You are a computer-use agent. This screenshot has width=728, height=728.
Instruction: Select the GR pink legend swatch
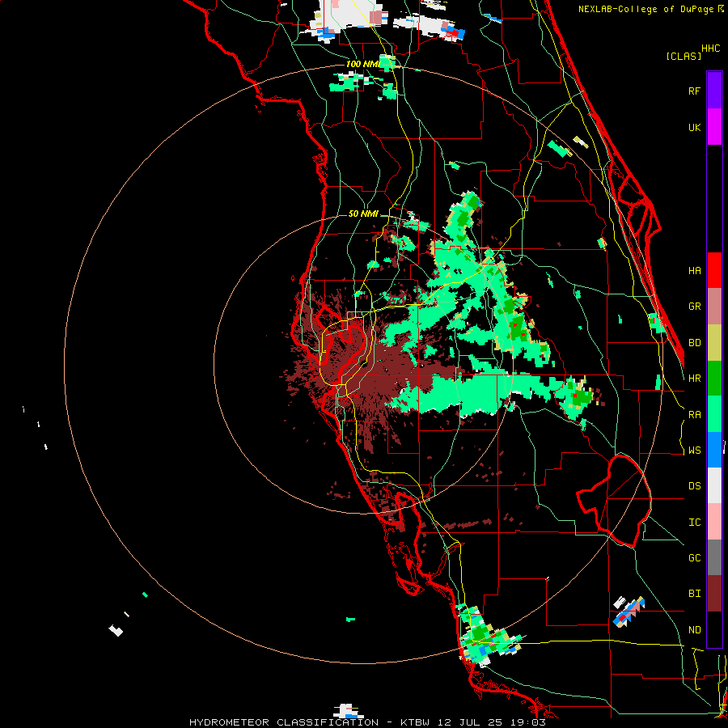[714, 307]
